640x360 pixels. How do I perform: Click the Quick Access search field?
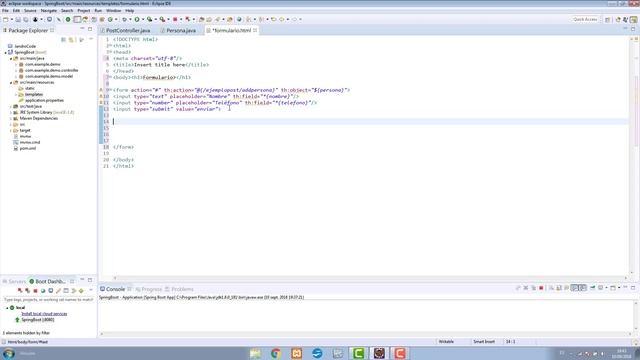coord(585,20)
